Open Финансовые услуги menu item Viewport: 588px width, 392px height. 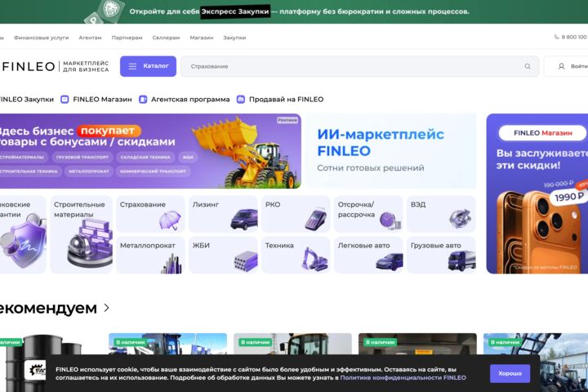pos(42,38)
